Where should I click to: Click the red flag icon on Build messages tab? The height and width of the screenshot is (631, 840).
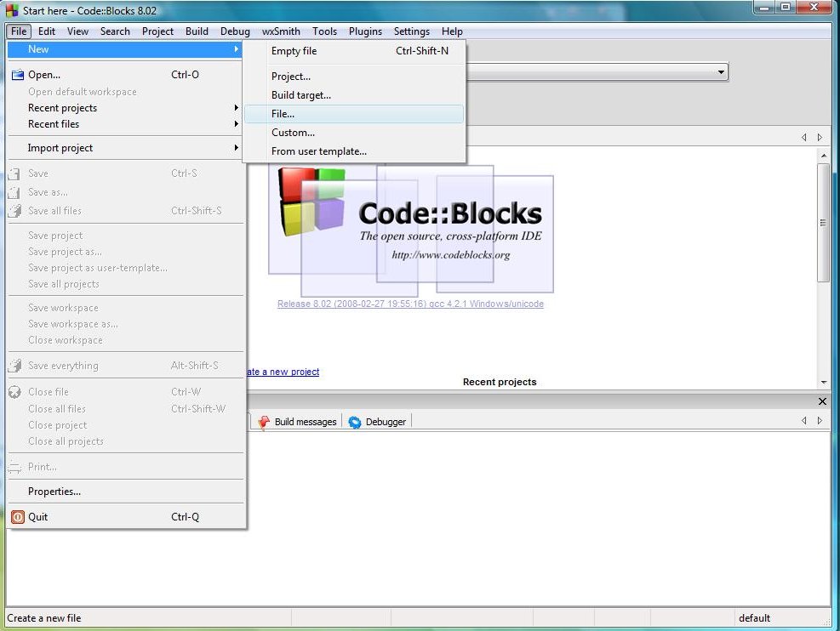tap(264, 421)
